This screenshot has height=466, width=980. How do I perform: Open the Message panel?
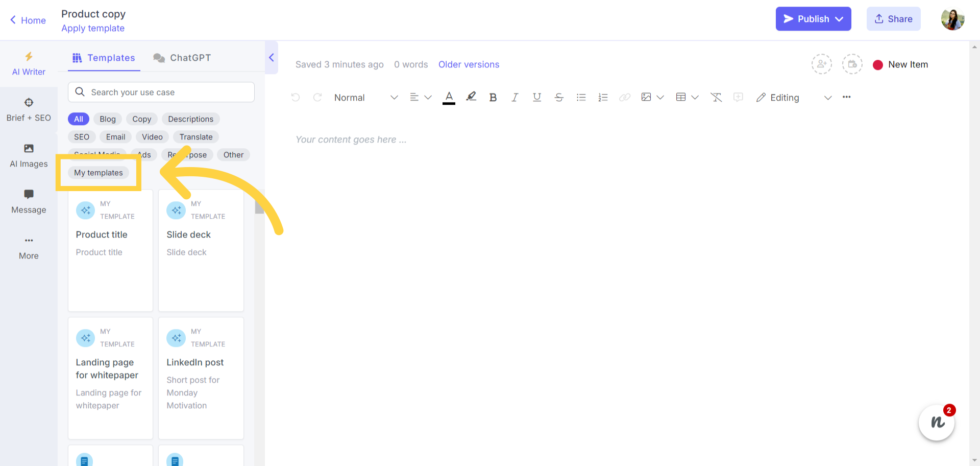click(29, 202)
